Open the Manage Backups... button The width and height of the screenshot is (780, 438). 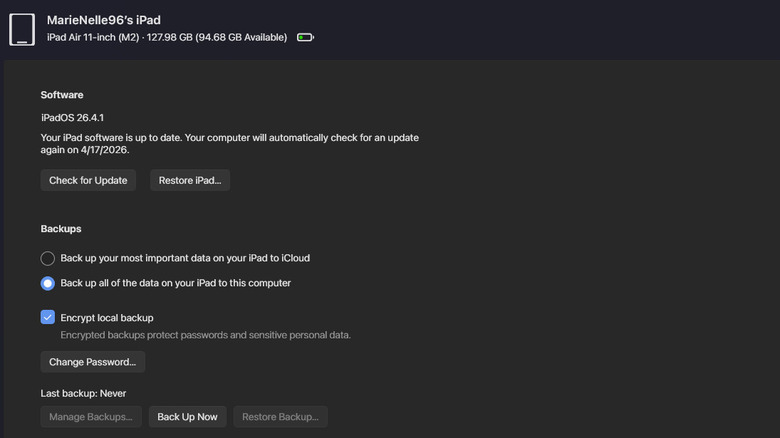91,417
